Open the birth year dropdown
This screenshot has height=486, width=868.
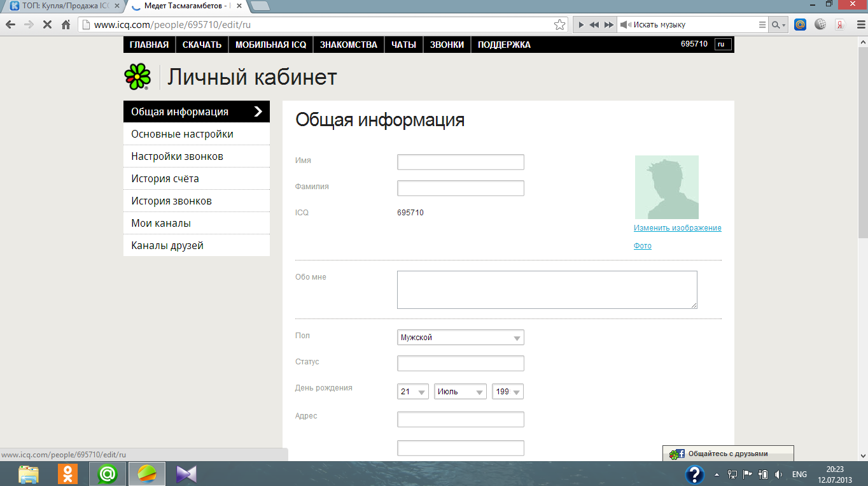pyautogui.click(x=507, y=392)
